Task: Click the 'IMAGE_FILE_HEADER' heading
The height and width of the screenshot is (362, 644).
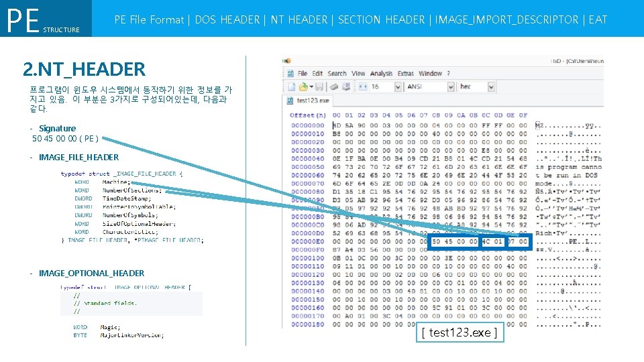Action: coord(79,158)
